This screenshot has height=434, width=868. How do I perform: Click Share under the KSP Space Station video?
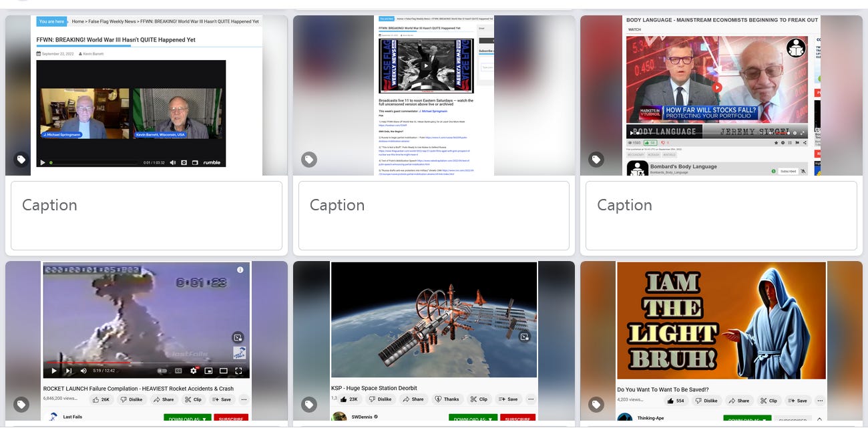tap(413, 399)
